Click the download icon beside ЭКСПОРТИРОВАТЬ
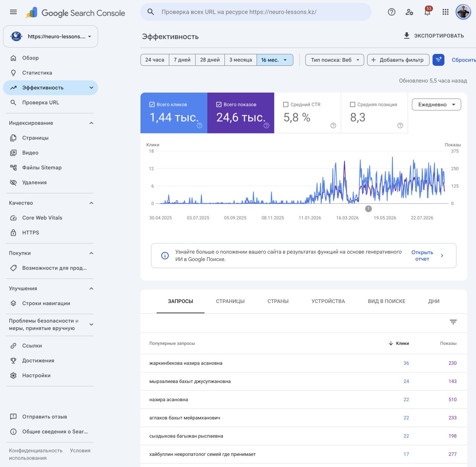This screenshot has width=476, height=467. [x=407, y=35]
